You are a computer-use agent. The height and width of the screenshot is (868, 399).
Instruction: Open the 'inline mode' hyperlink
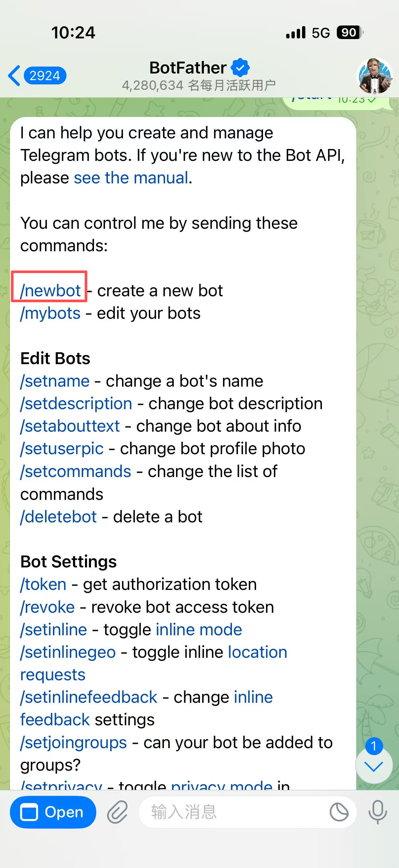199,630
